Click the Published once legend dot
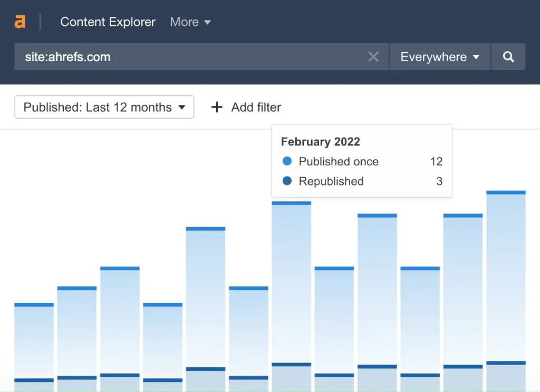The image size is (540, 392). [x=287, y=161]
